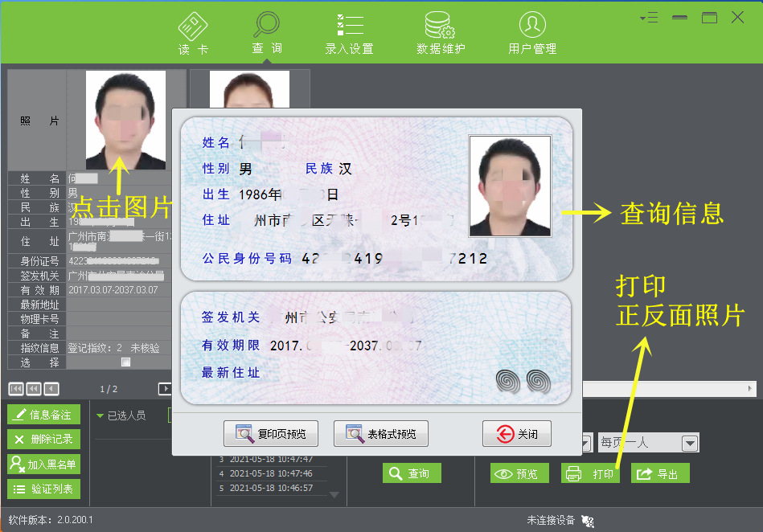The height and width of the screenshot is (532, 763).
Task: Click the 预览 eye icon
Action: point(503,473)
